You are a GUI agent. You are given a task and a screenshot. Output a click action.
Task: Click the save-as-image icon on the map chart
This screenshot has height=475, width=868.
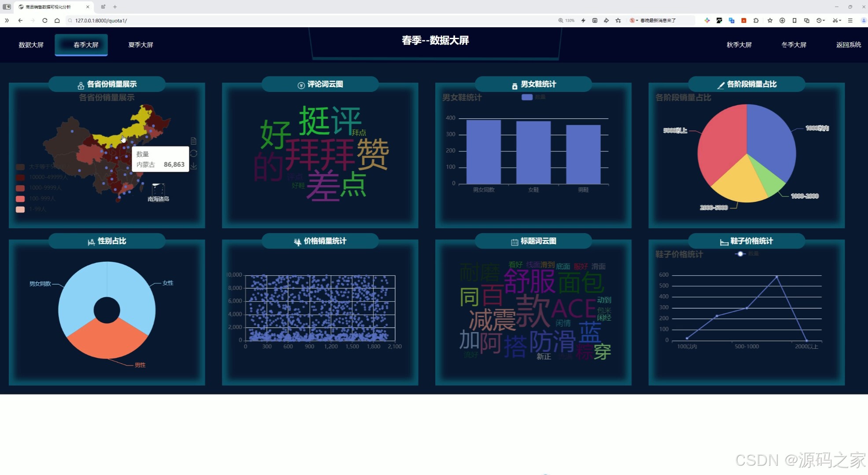(194, 166)
